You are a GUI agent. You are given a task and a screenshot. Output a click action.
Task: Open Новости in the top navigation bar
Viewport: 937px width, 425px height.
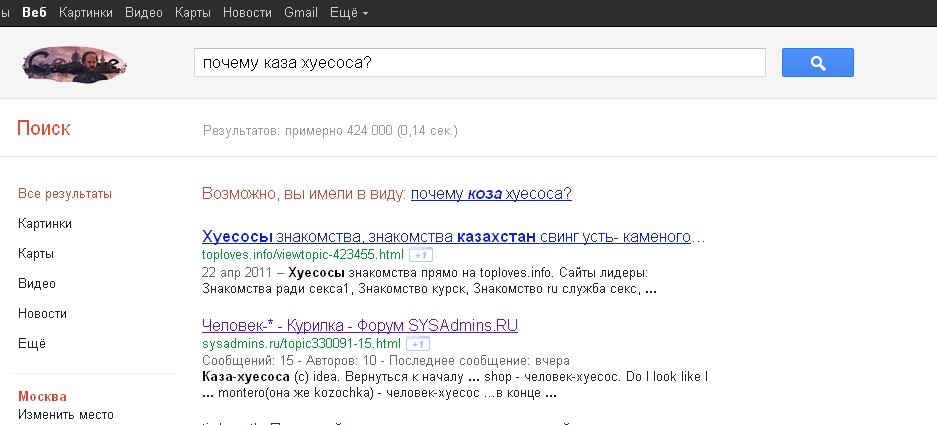coord(247,13)
